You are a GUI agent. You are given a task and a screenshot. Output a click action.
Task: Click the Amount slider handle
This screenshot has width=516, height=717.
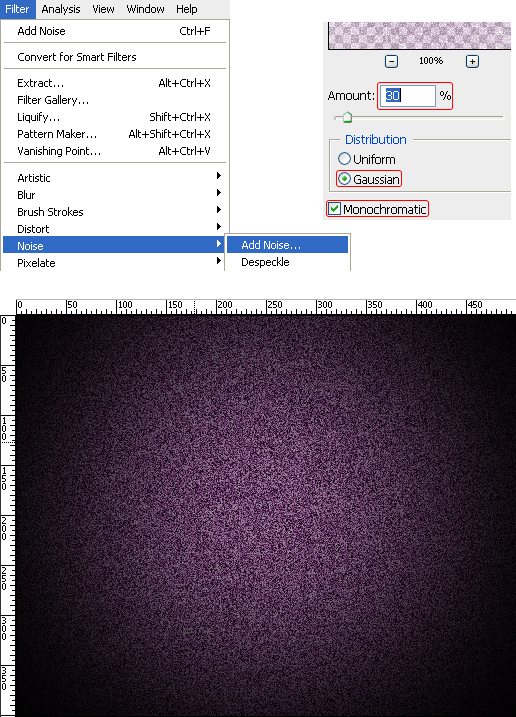pos(347,118)
